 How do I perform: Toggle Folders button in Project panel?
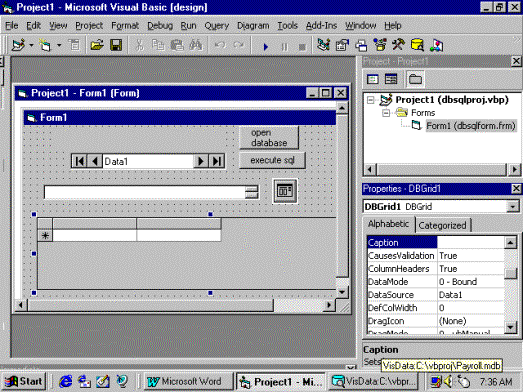point(415,79)
